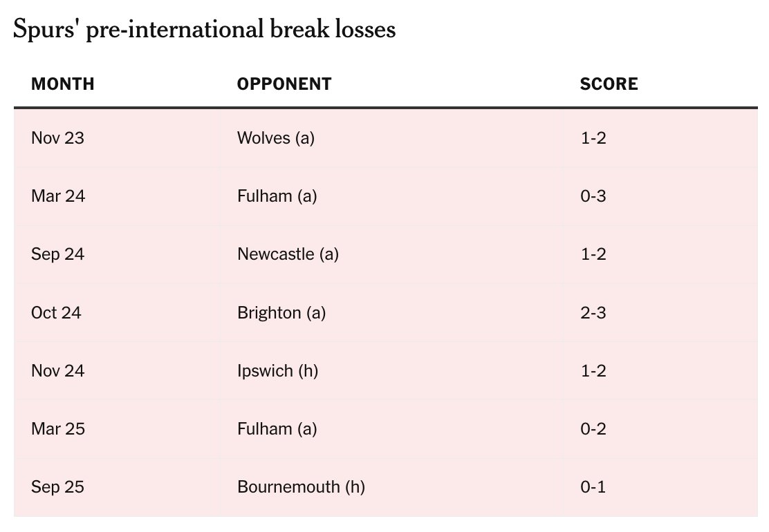Click the table title about Spurs' losses
Screen dimensions: 769x532
coord(205,30)
